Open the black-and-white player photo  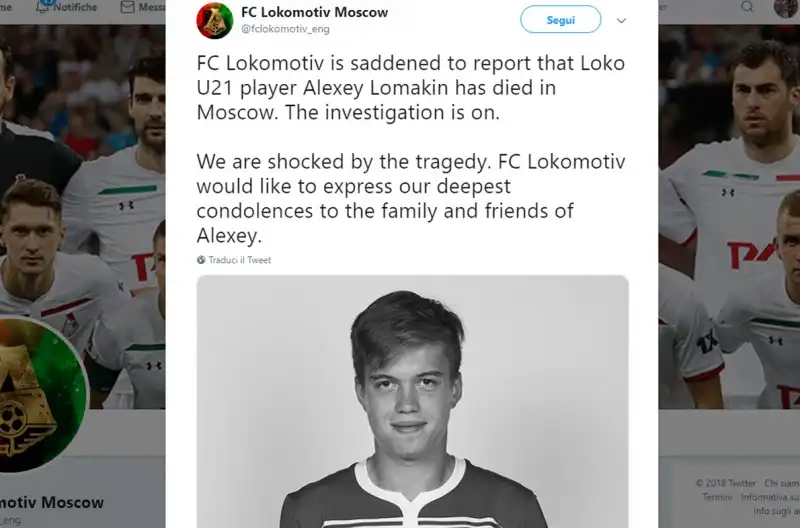point(412,401)
